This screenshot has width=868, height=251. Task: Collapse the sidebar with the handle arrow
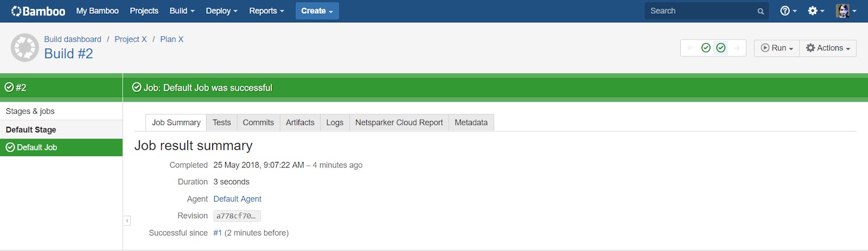[x=127, y=221]
